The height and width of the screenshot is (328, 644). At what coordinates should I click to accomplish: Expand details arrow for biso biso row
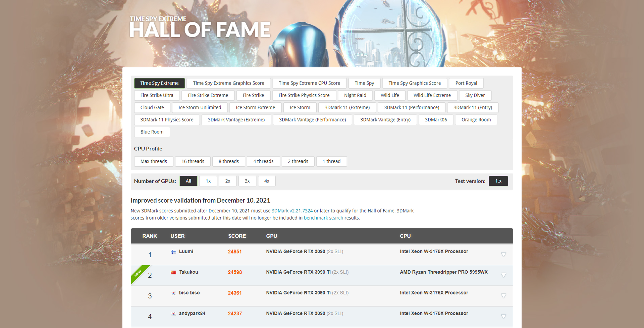[x=503, y=296]
